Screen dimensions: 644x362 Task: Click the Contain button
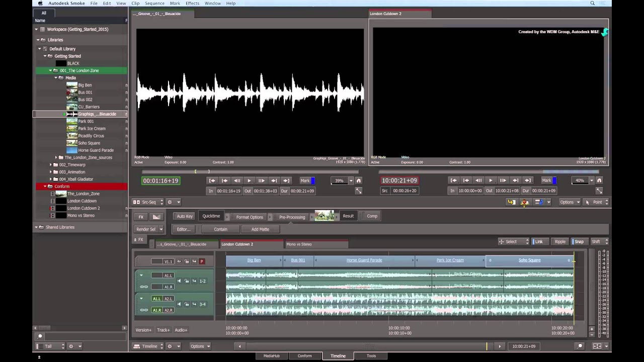(220, 229)
